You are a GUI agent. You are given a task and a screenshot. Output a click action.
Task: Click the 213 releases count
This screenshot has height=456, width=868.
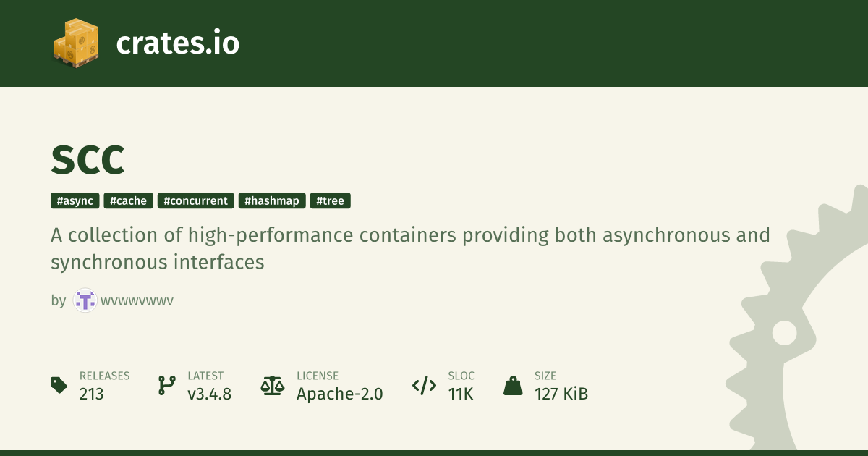(x=92, y=394)
